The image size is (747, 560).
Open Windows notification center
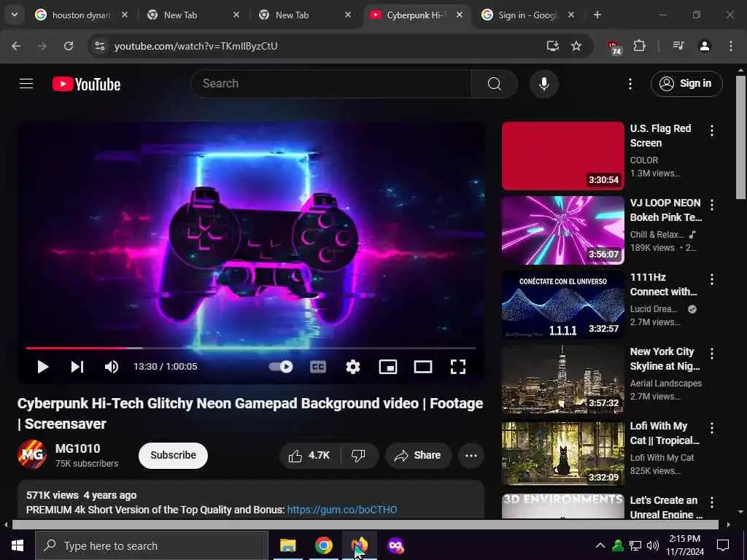point(723,545)
